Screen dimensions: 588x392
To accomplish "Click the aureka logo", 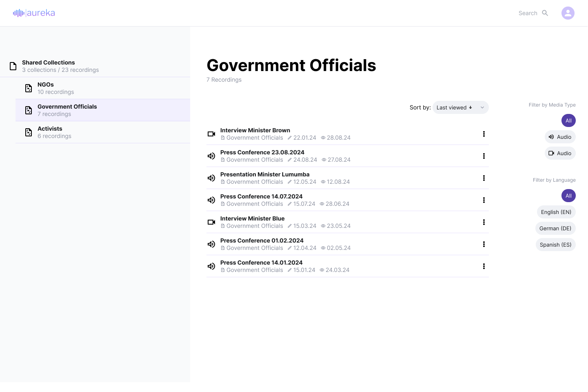I will point(34,13).
